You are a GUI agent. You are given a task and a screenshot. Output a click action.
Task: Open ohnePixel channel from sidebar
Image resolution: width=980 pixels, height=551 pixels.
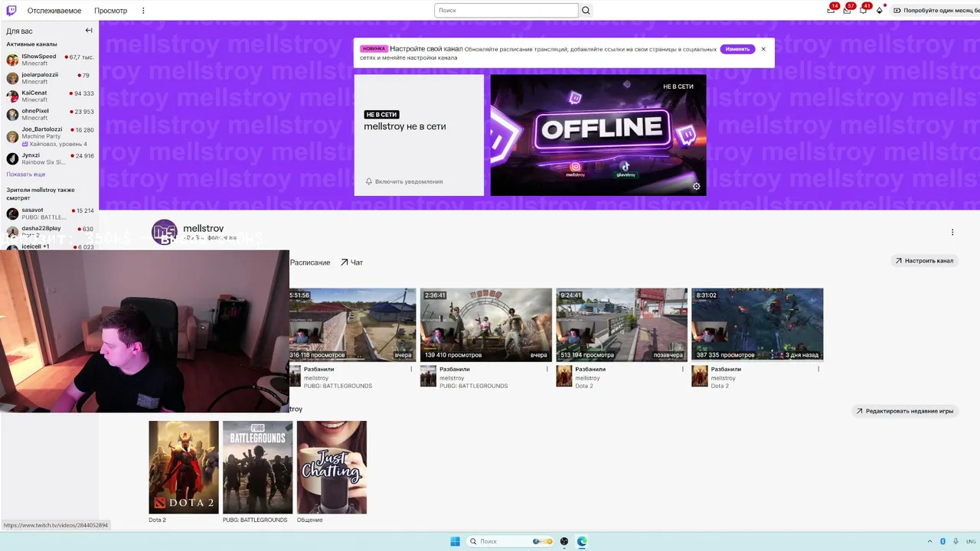click(49, 115)
